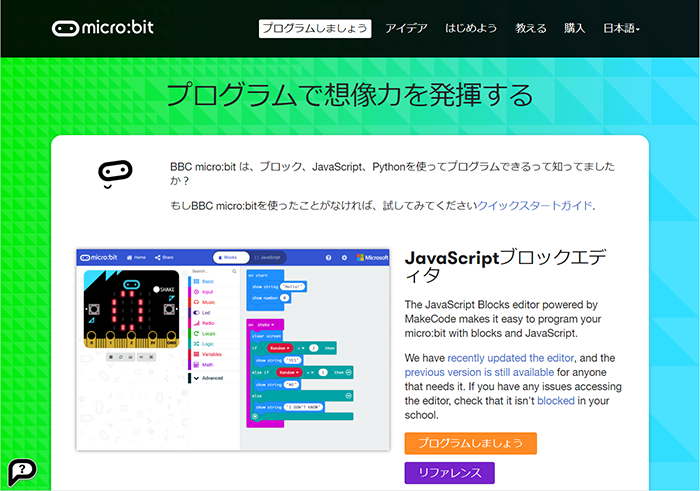Click Microsoft logo in editor screenshot
Viewport: 700px width, 491px height.
pos(372,258)
